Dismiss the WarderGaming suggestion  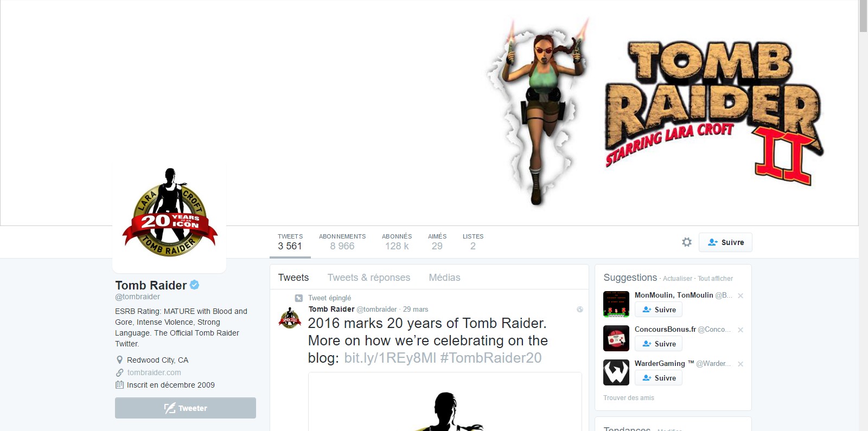(741, 364)
